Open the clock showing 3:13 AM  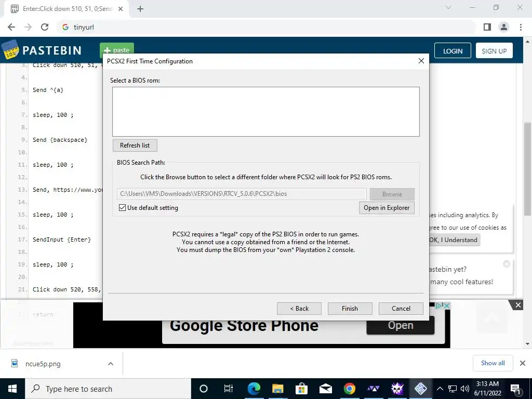[x=487, y=389]
